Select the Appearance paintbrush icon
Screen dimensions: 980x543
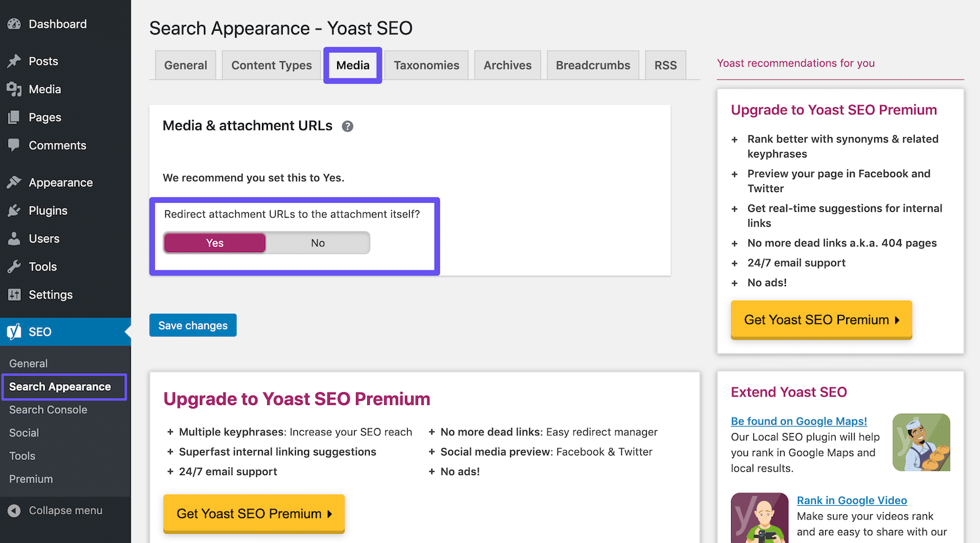tap(14, 182)
